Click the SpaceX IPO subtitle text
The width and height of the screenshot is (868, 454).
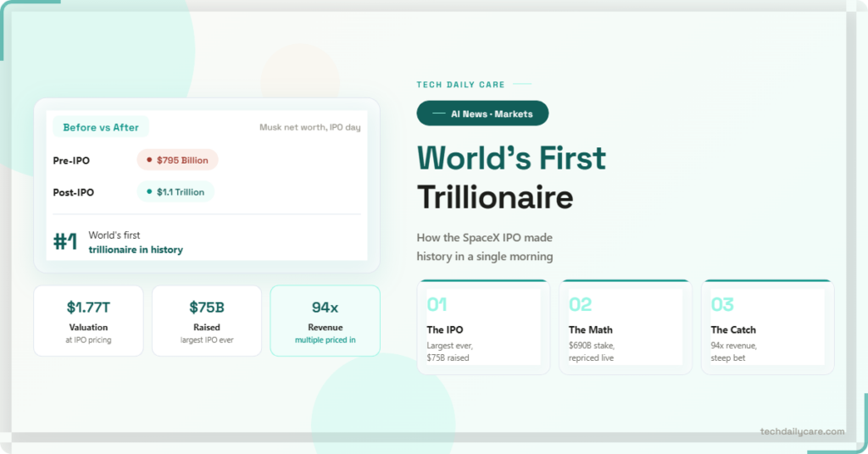click(484, 246)
